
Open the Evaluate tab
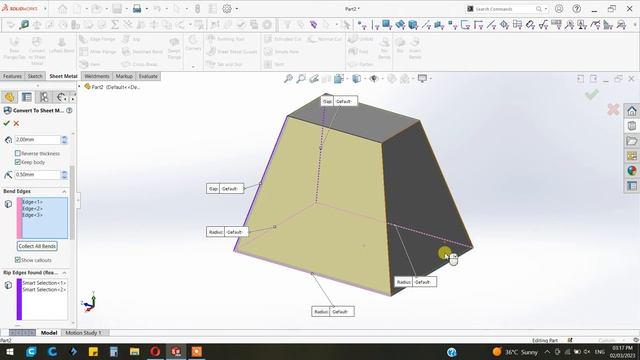pos(148,76)
